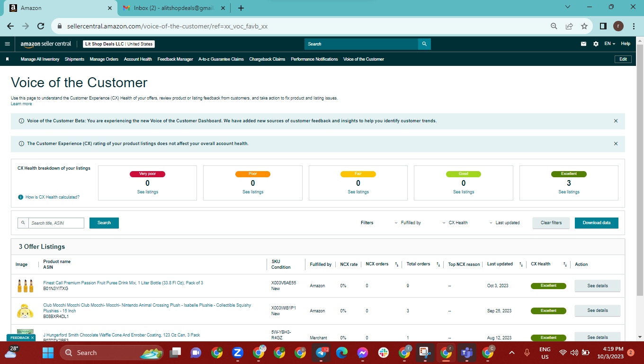Click the bookmark flag icon before Manage All Inventory

(8, 59)
